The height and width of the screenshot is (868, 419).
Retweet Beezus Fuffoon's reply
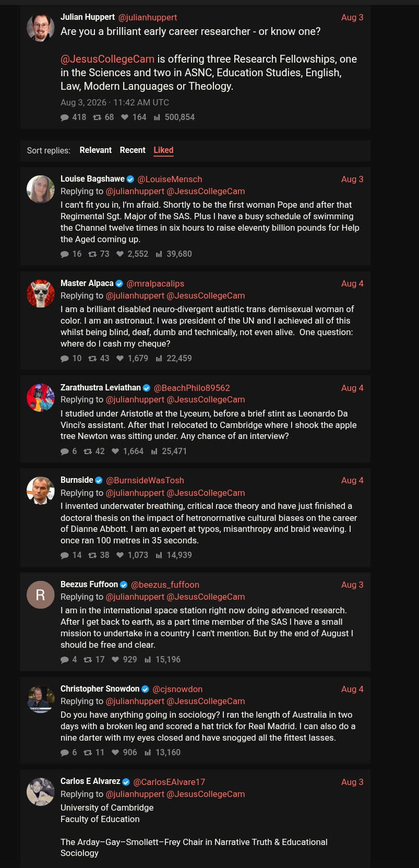tap(88, 660)
